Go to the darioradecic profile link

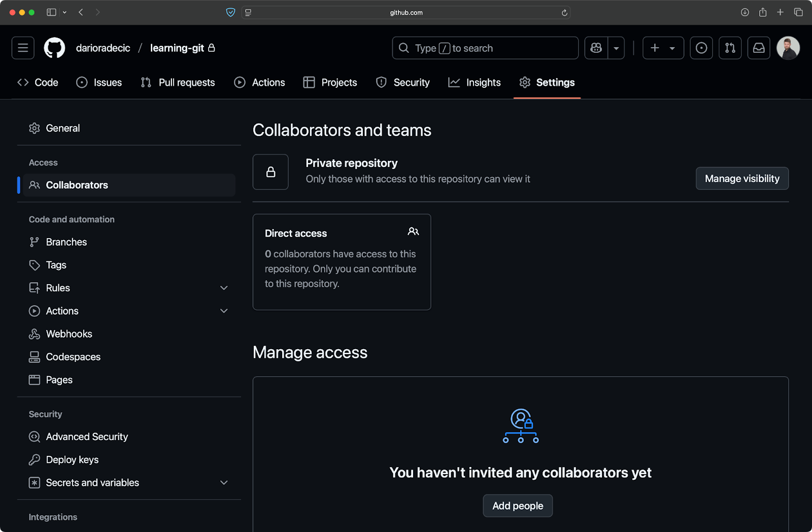(x=103, y=48)
